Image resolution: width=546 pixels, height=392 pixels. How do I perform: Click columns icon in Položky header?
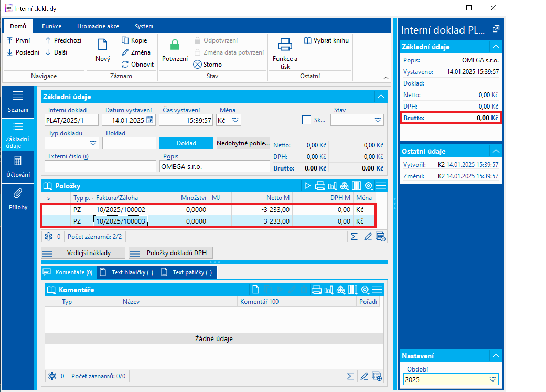pyautogui.click(x=356, y=186)
